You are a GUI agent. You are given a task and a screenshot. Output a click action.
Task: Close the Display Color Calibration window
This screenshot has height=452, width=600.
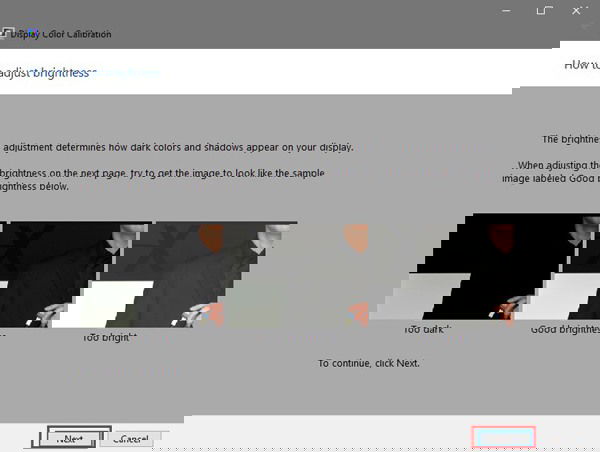577,11
